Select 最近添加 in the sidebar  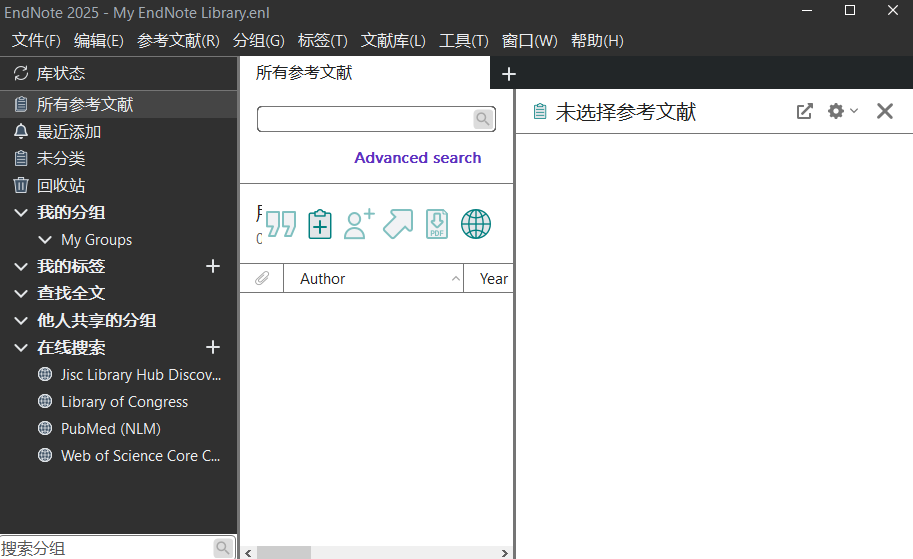(x=69, y=132)
